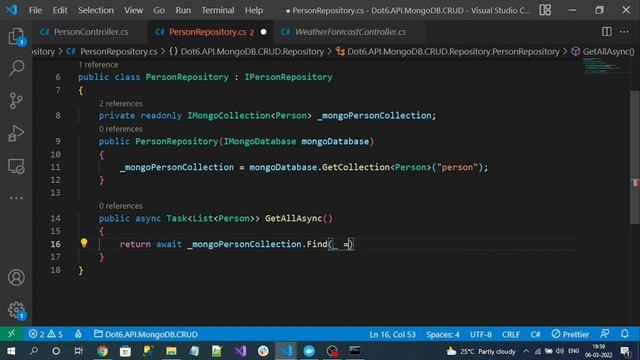Open the Run and Debug view
Screen dimensions: 640x360
point(16,133)
